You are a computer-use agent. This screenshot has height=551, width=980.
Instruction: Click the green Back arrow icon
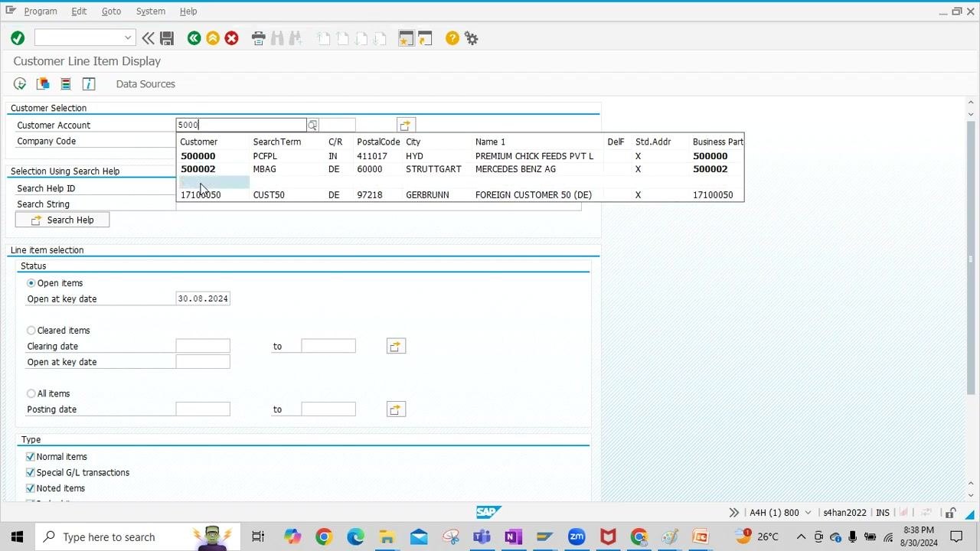pyautogui.click(x=194, y=38)
